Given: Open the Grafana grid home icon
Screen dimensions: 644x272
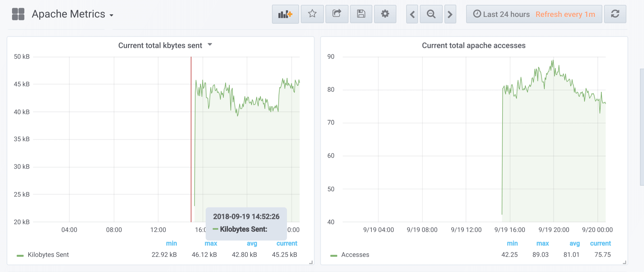Looking at the screenshot, I should 18,14.
